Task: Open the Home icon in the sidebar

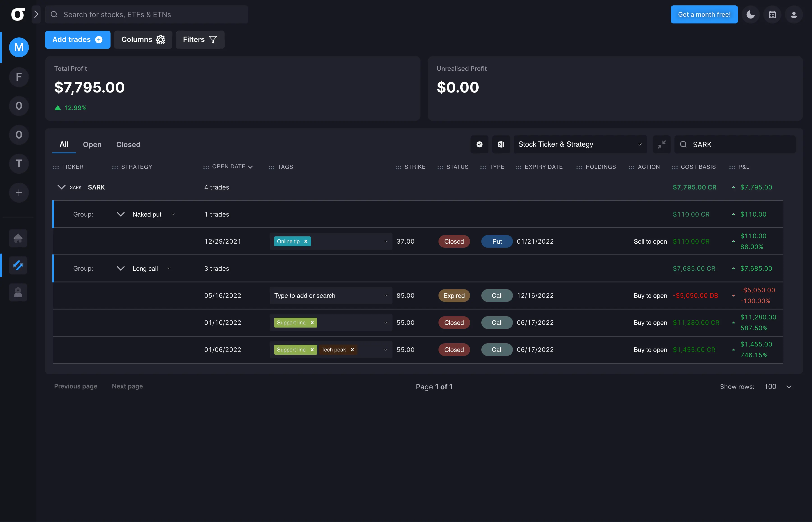Action: click(18, 238)
